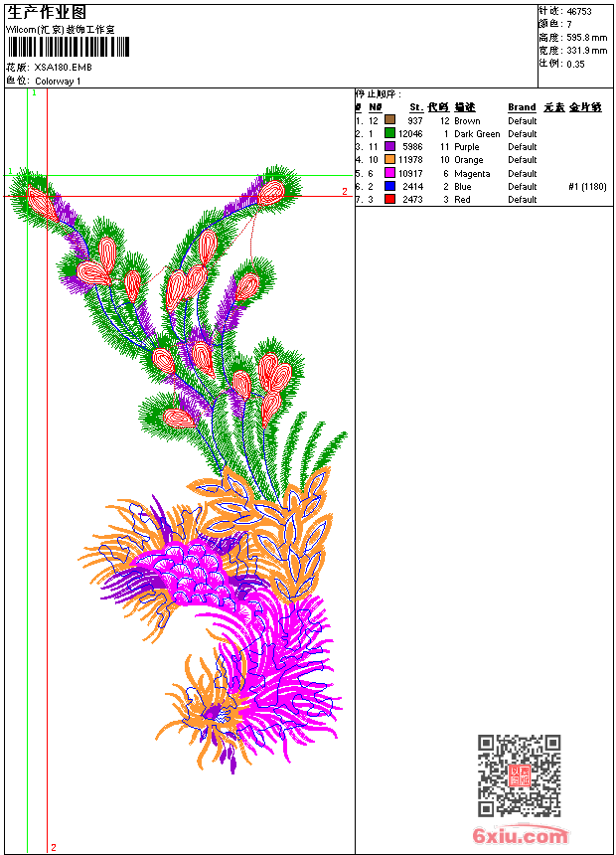Select the #1 (1180) sequin entry
The width and height of the screenshot is (616, 855).
tap(587, 186)
